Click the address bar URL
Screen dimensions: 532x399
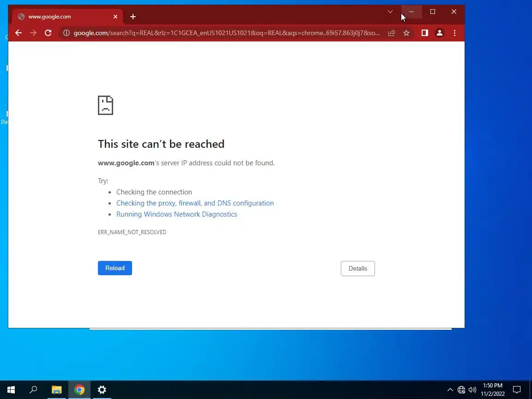click(227, 33)
